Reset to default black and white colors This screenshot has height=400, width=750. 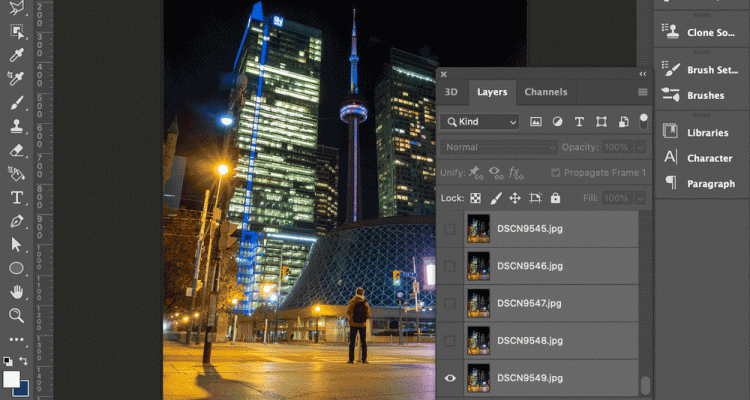(8, 361)
